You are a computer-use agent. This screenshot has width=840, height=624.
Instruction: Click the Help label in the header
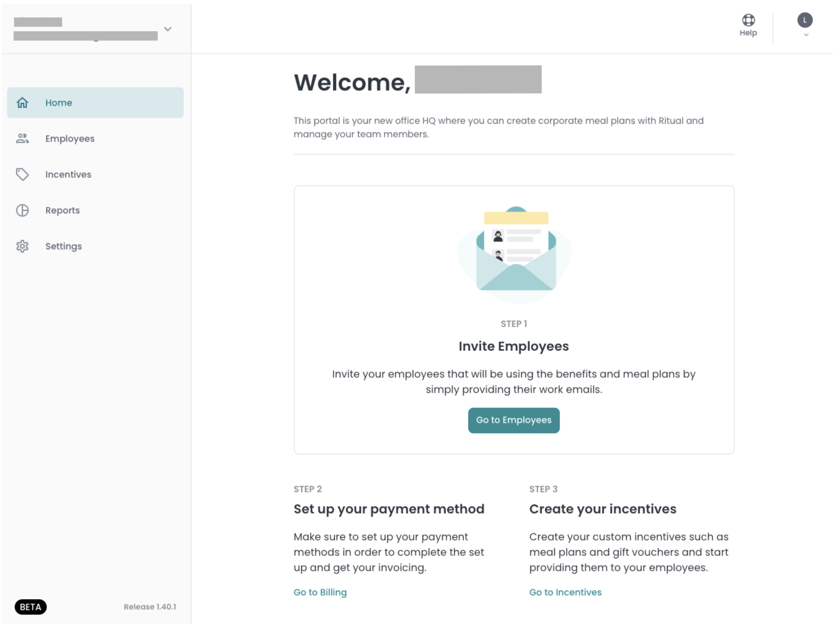pos(748,33)
